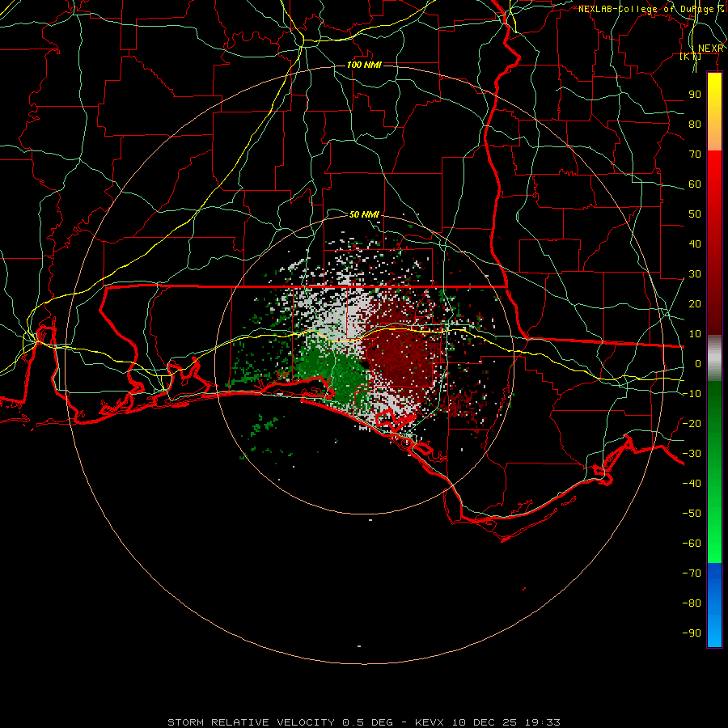Click the '100 NMI' range ring label
Viewport: 728px width, 728px height.
(x=364, y=65)
